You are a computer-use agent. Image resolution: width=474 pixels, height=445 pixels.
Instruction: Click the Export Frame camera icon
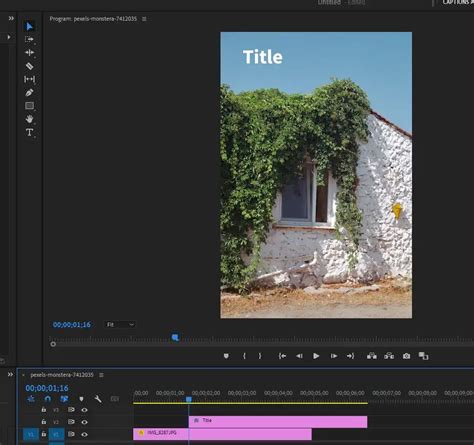tap(406, 356)
